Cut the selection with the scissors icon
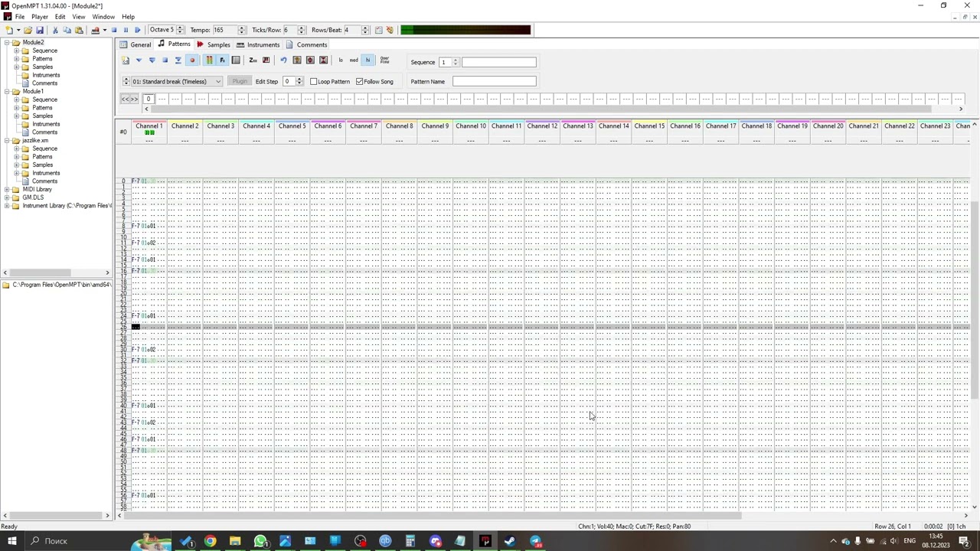 tap(55, 30)
